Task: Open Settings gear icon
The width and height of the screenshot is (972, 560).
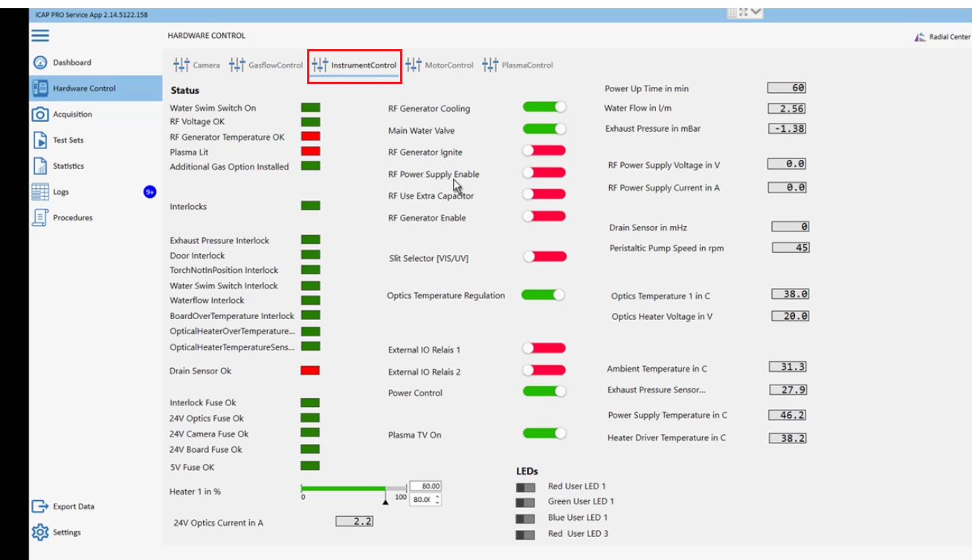Action: (x=40, y=532)
